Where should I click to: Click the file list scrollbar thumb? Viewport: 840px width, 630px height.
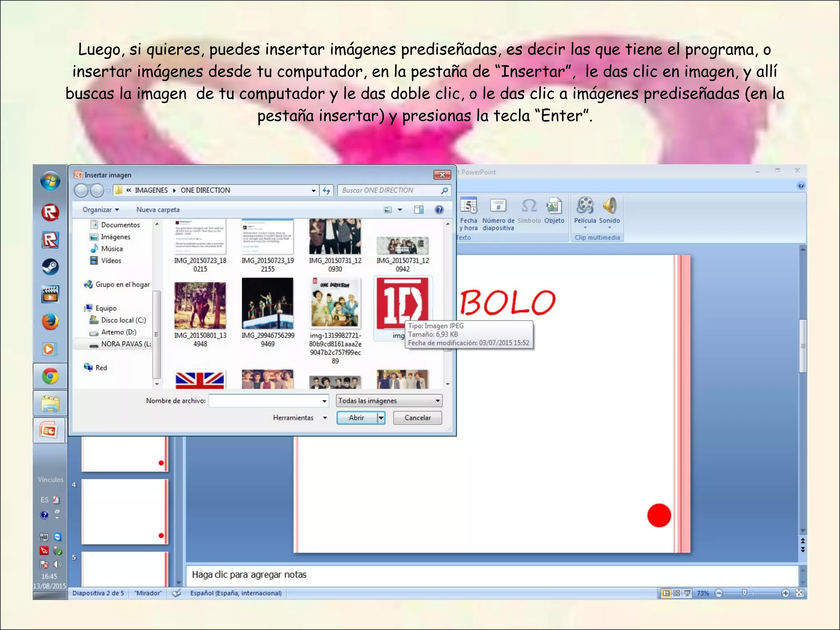447,349
